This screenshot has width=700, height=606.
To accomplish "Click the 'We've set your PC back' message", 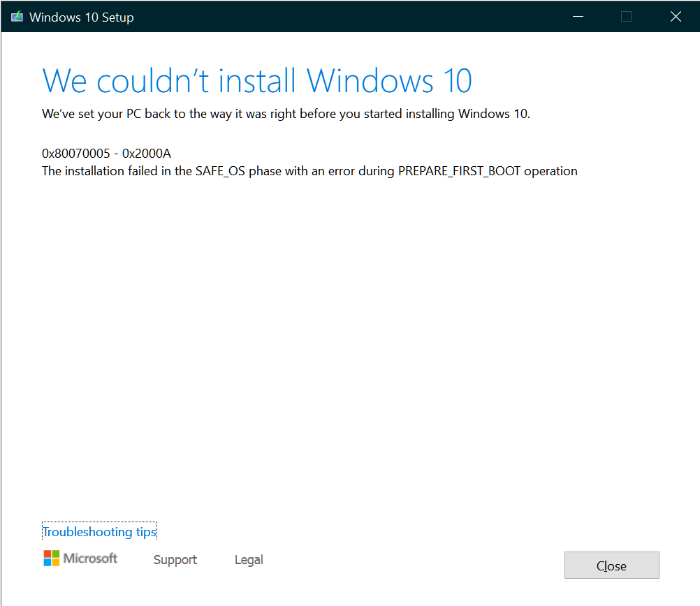I will click(286, 114).
